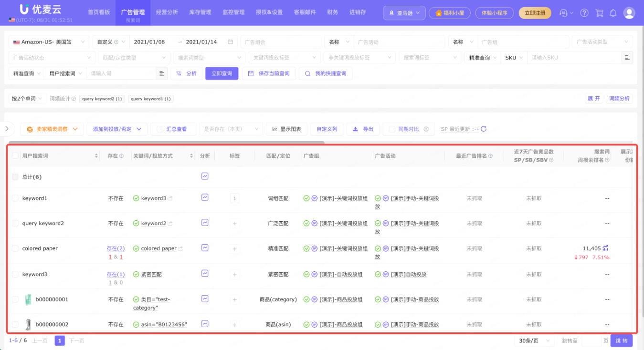This screenshot has height=350, width=644.
Task: Enable the 同期对比 checkbox
Action: (392, 129)
